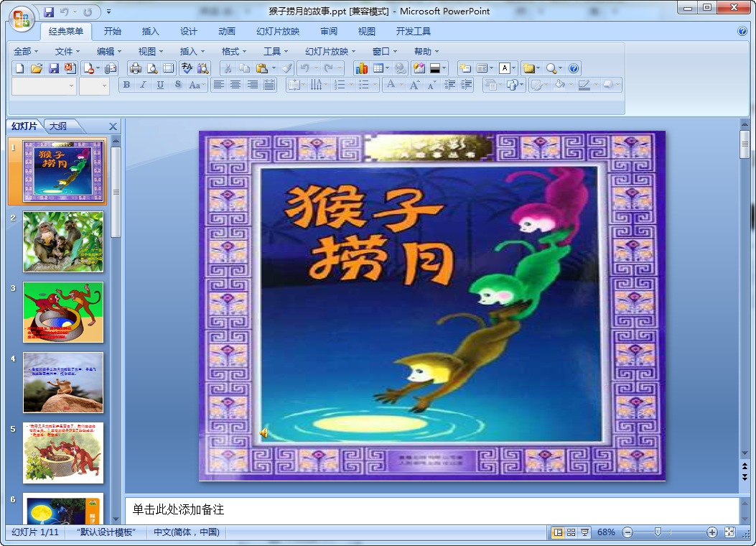Toggle justified text alignment

(x=269, y=85)
